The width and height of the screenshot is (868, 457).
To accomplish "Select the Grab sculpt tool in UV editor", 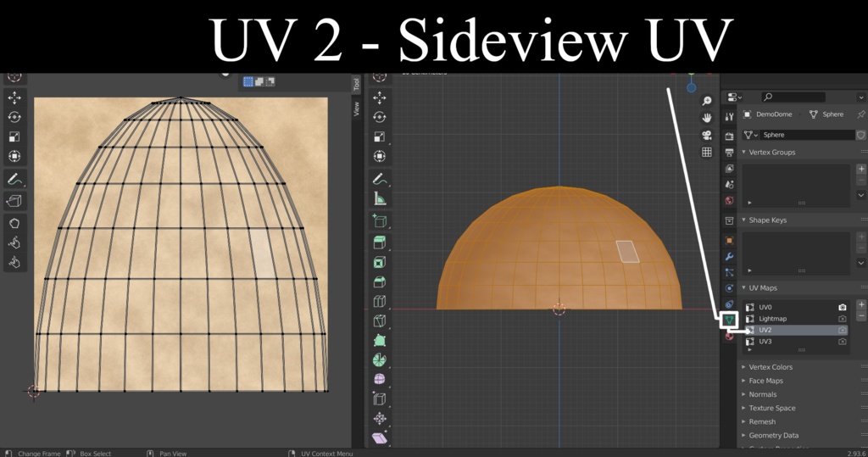I will click(14, 223).
